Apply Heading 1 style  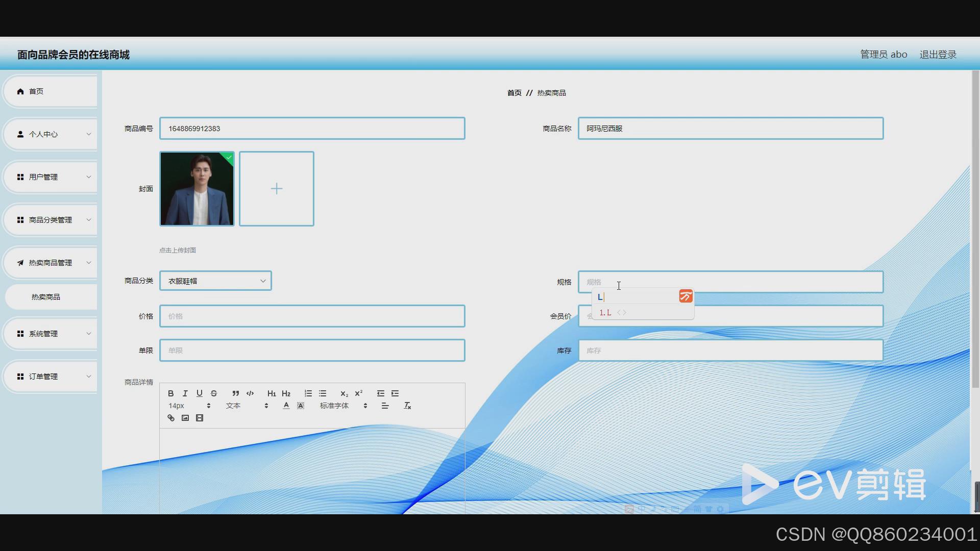(x=272, y=393)
